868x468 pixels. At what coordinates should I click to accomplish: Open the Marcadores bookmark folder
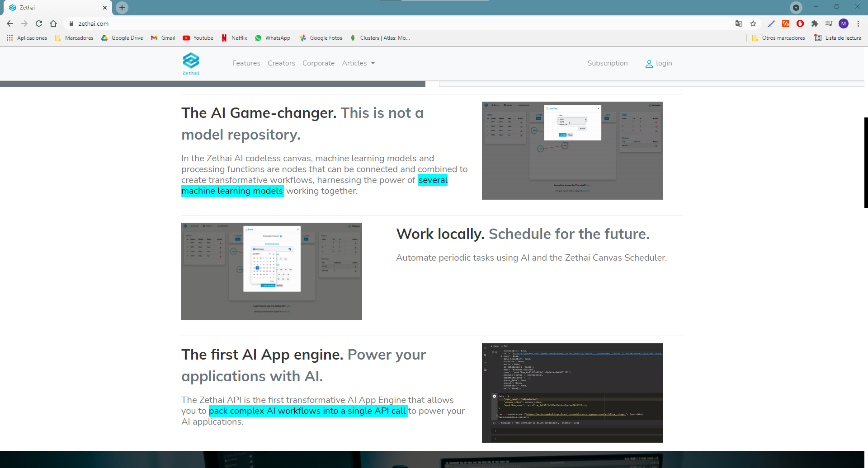click(x=74, y=38)
